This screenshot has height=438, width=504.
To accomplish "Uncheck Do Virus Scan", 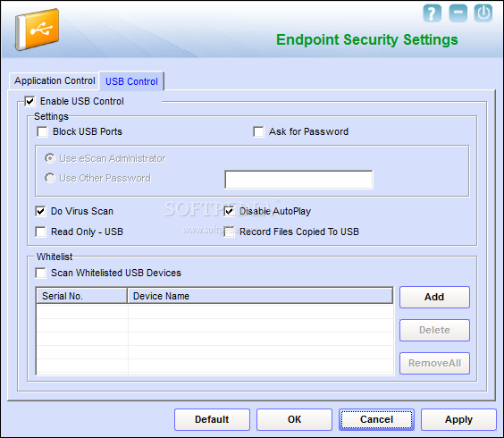I will [x=40, y=211].
